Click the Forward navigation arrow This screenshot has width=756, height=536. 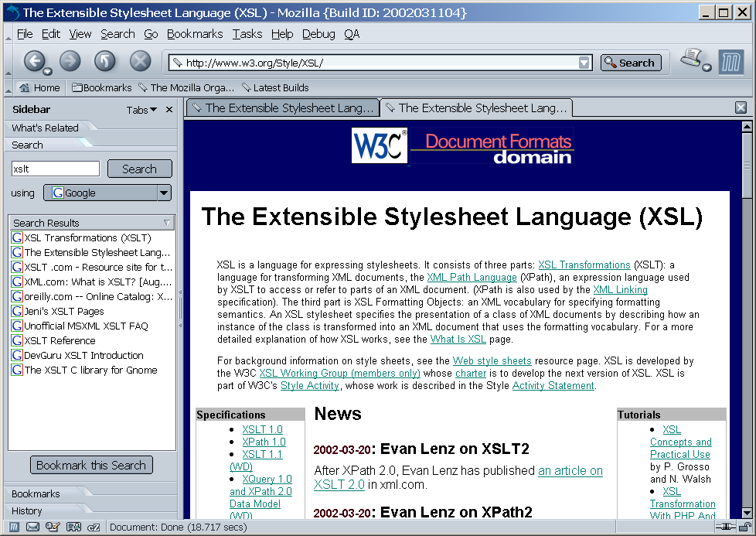pos(70,61)
